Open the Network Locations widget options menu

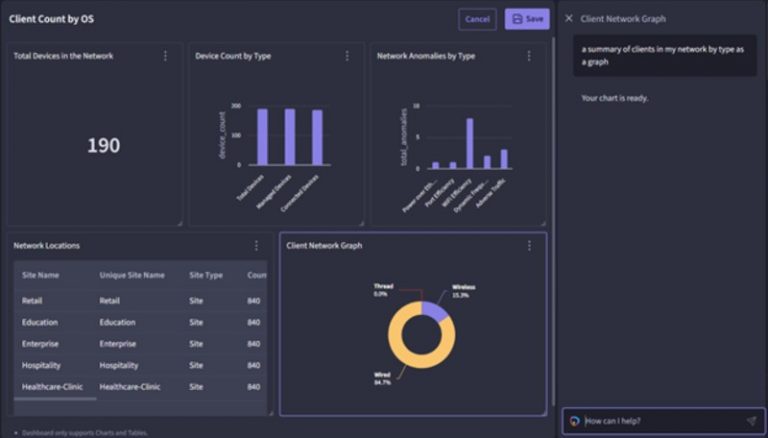coord(256,245)
